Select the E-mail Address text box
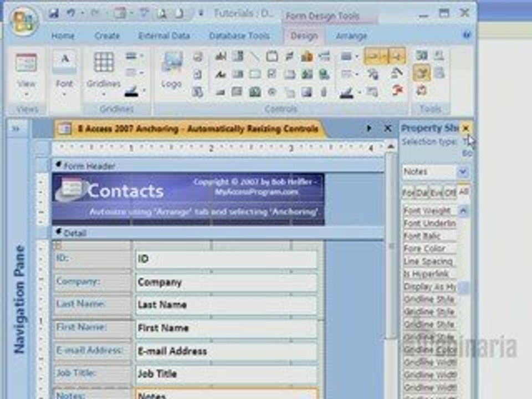532x399 pixels. (227, 351)
